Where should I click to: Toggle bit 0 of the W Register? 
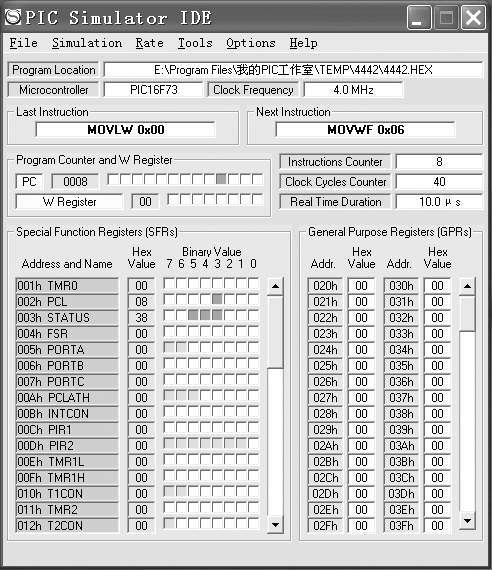pyautogui.click(x=257, y=199)
